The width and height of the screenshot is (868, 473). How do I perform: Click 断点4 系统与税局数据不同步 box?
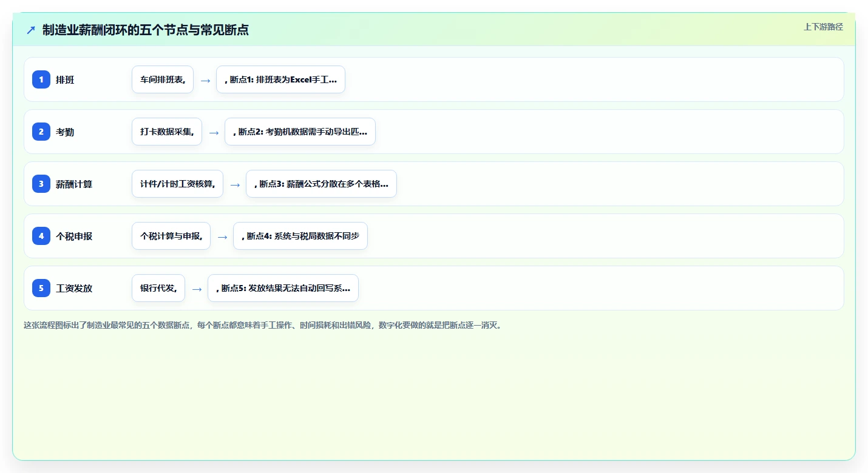click(x=300, y=236)
